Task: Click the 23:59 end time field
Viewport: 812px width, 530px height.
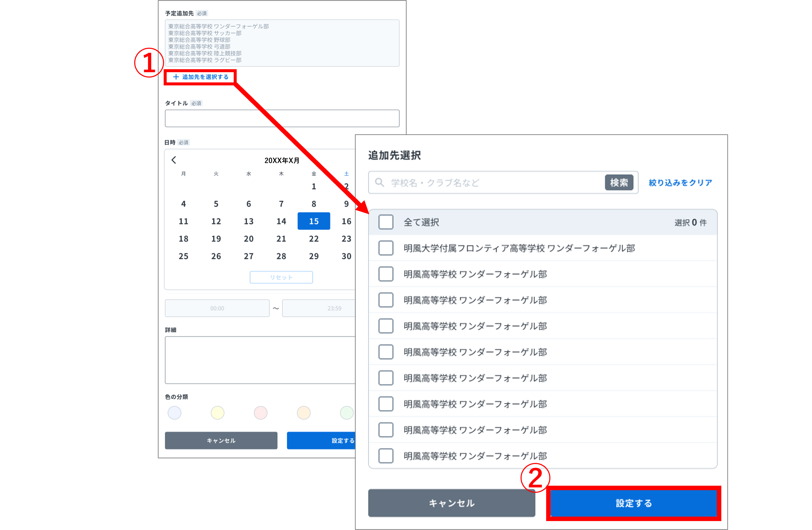Action: (x=319, y=308)
